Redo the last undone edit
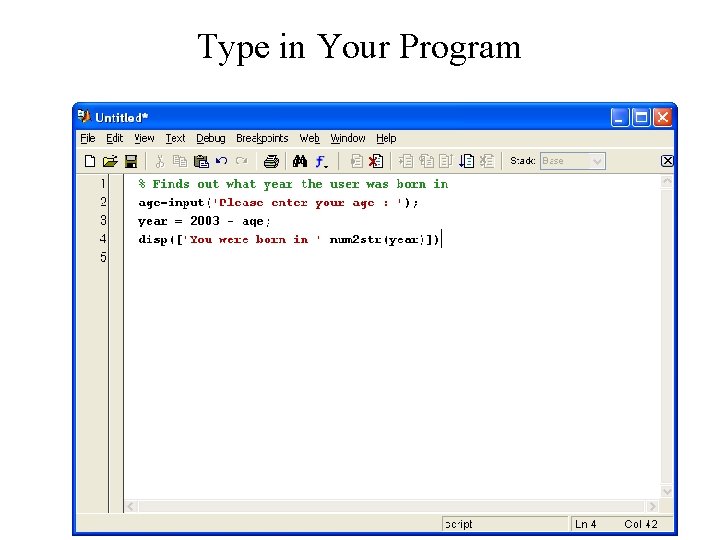Image resolution: width=720 pixels, height=540 pixels. click(x=242, y=161)
